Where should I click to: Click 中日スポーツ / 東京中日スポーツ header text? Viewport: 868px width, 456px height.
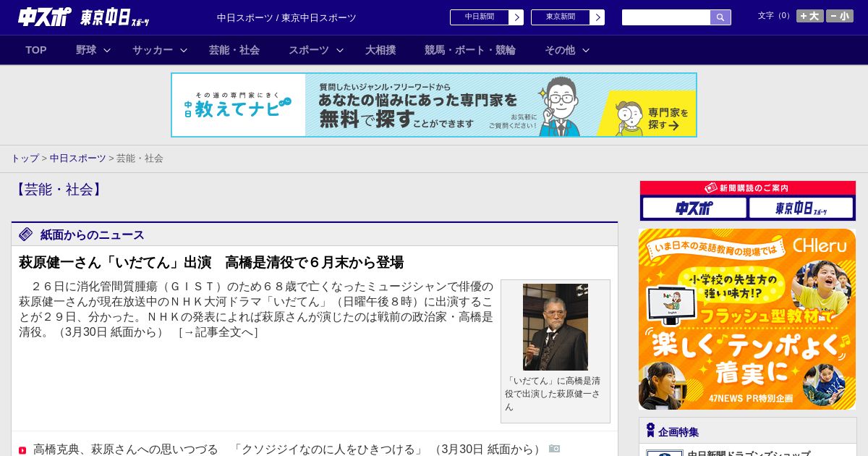pos(286,18)
